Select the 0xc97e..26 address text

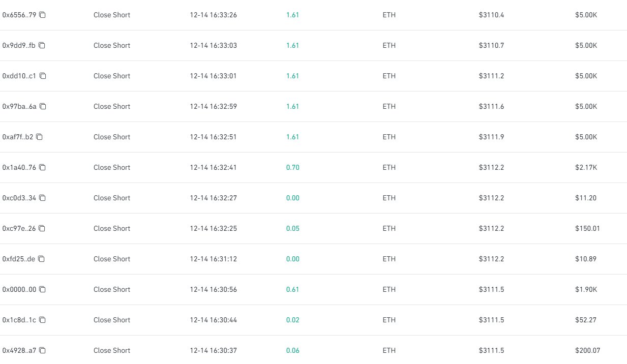coord(19,229)
